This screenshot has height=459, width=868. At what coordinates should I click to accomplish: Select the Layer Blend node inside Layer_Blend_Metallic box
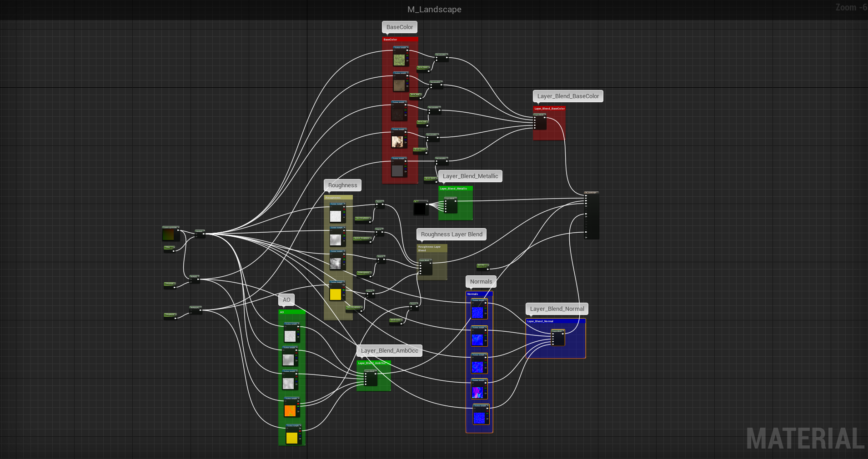[x=451, y=205]
